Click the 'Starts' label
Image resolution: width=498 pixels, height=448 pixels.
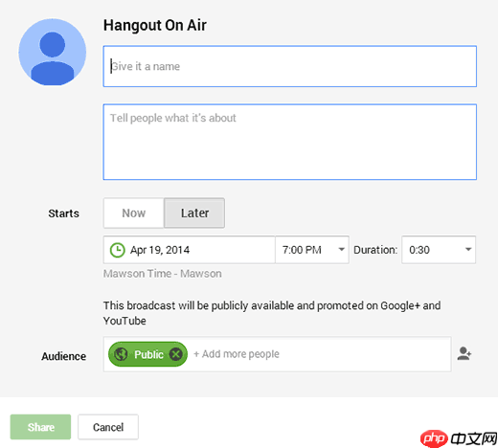63,213
